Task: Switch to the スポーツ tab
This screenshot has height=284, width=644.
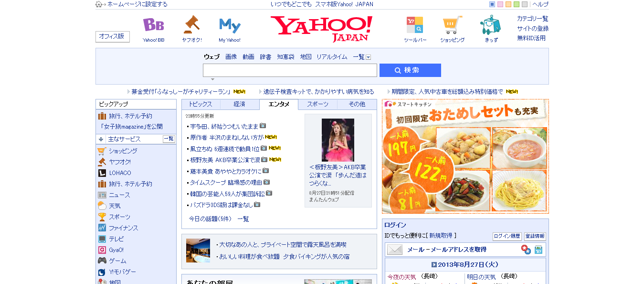Action: (317, 104)
